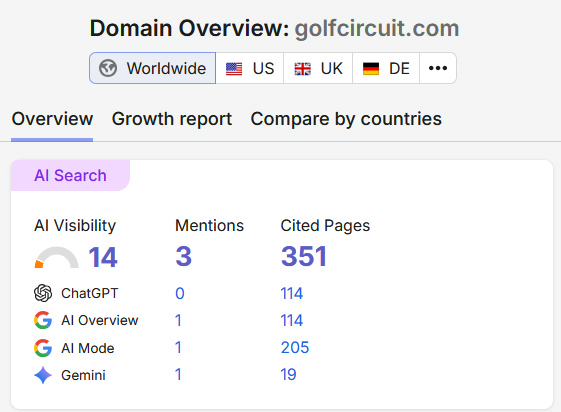Click the AI Overview Google icon
This screenshot has width=561, height=412.
(x=43, y=320)
